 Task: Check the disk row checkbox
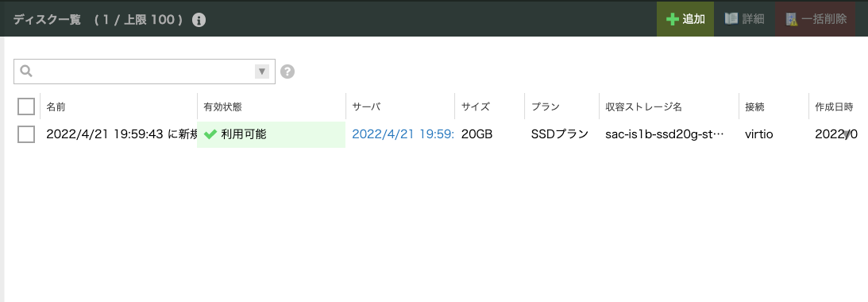coord(26,134)
